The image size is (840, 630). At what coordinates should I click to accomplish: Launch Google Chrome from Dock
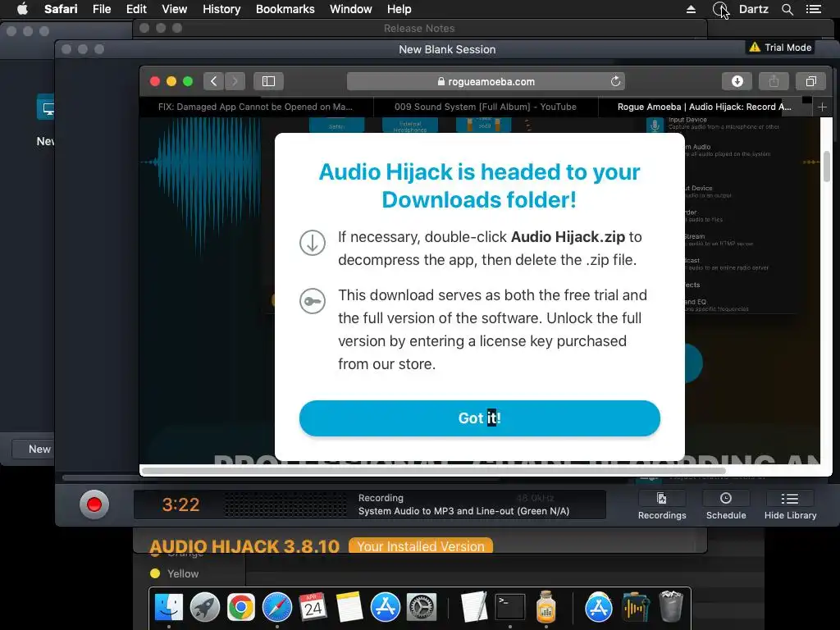coord(241,607)
